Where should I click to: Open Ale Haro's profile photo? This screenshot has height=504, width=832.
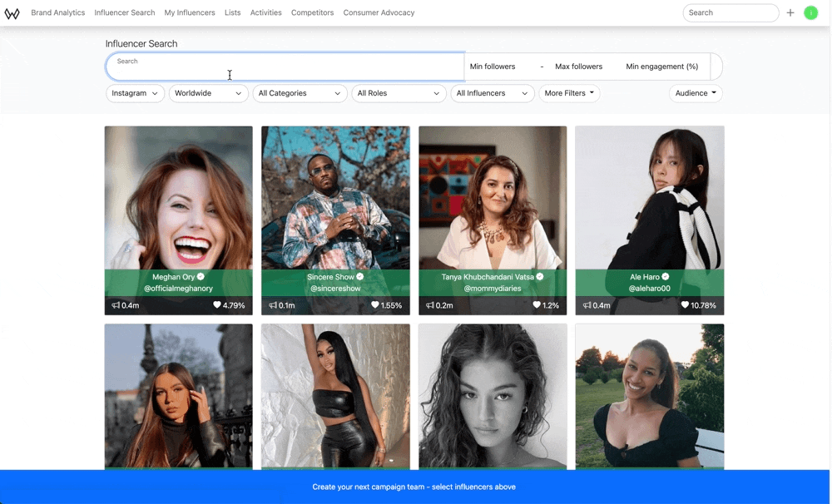tap(650, 197)
